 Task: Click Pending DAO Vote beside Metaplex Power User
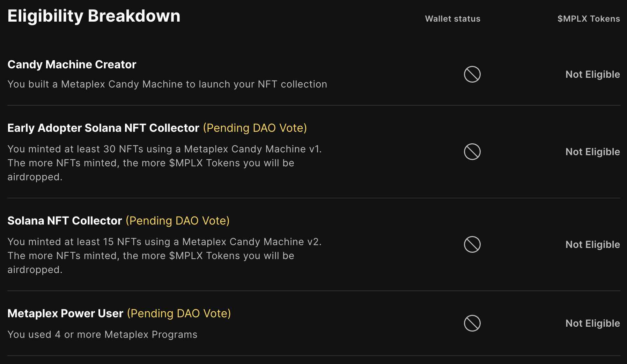pos(179,313)
